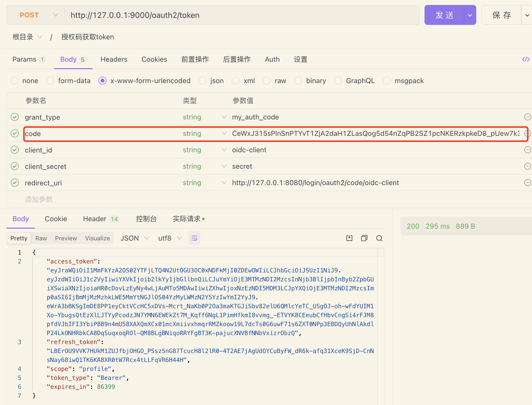Switch to the request Body tab
The width and height of the screenshot is (532, 405).
(x=73, y=59)
